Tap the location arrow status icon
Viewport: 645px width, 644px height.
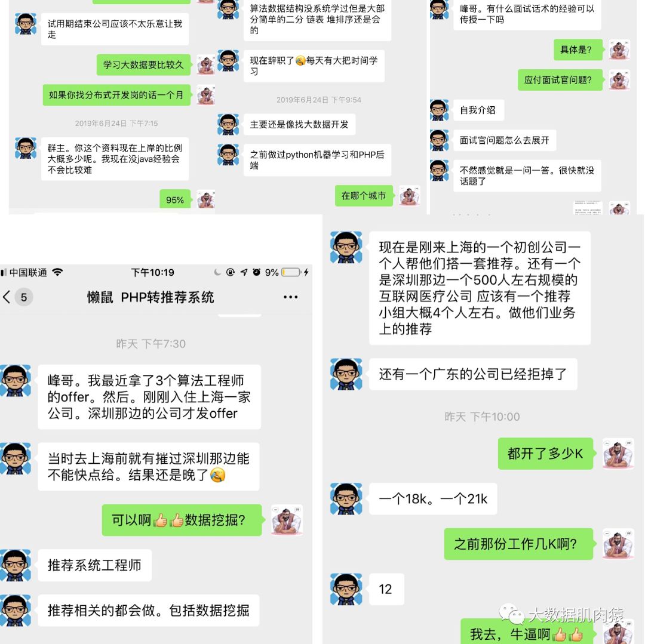click(x=244, y=272)
